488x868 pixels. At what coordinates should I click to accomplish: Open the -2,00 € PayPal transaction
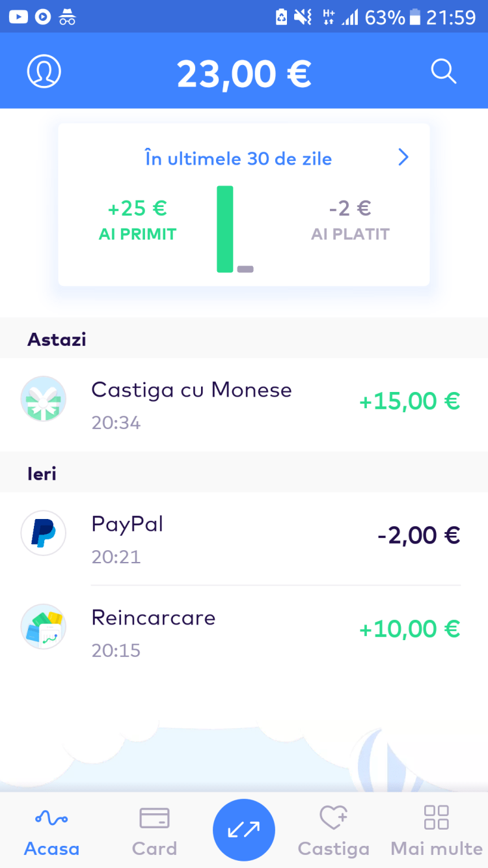418,535
